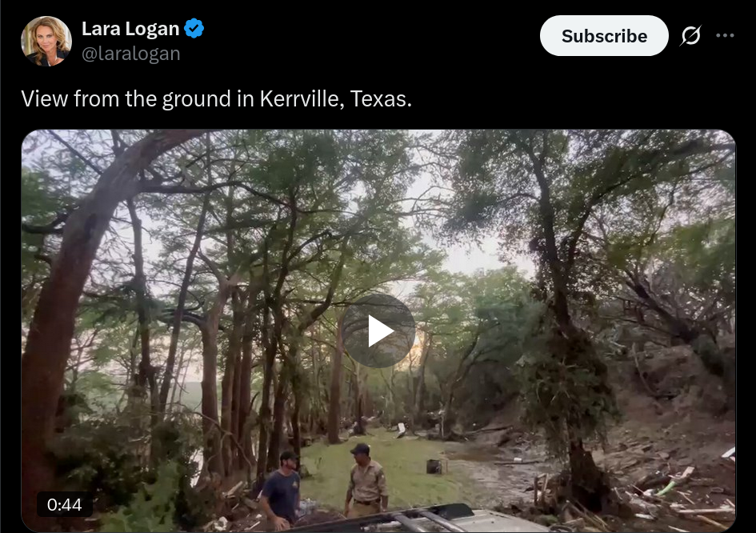Click the word "Texas" in the post text
756x533 pixels.
[x=380, y=99]
